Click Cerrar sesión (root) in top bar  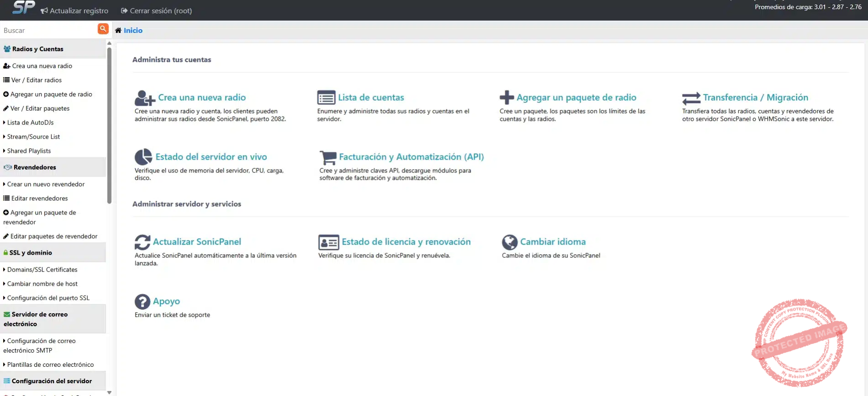(x=156, y=11)
